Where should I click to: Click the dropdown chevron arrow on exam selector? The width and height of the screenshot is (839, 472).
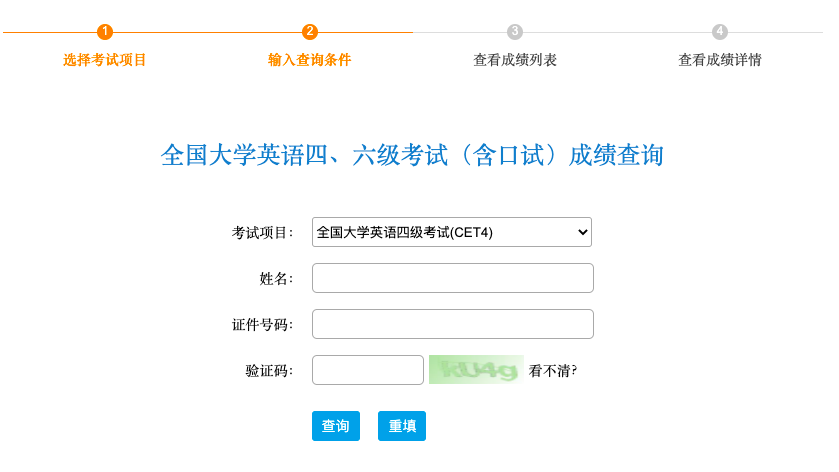click(x=583, y=232)
